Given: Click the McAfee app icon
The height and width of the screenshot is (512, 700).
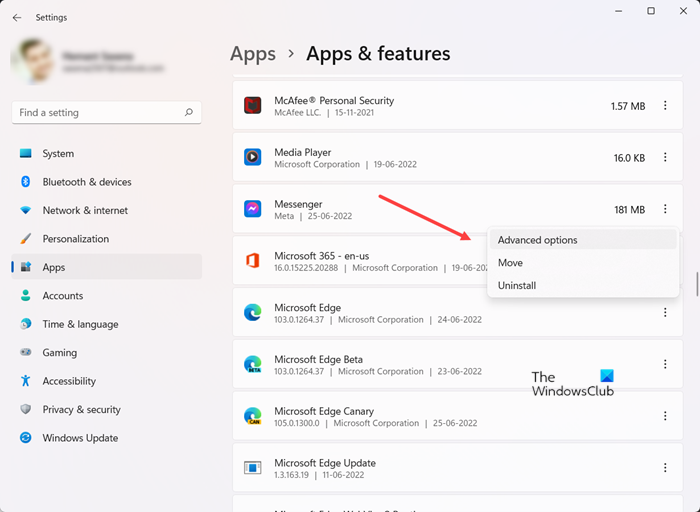Looking at the screenshot, I should tap(253, 106).
